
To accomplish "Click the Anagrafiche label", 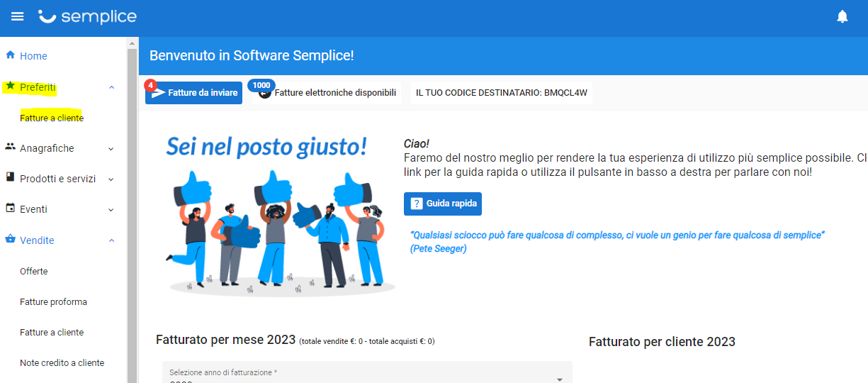I will click(47, 148).
